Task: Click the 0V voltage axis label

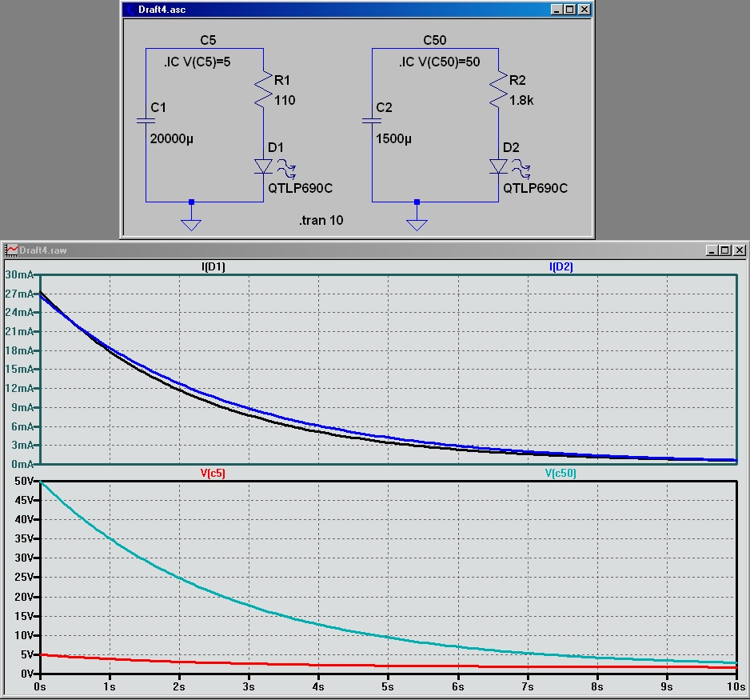Action: pos(27,674)
